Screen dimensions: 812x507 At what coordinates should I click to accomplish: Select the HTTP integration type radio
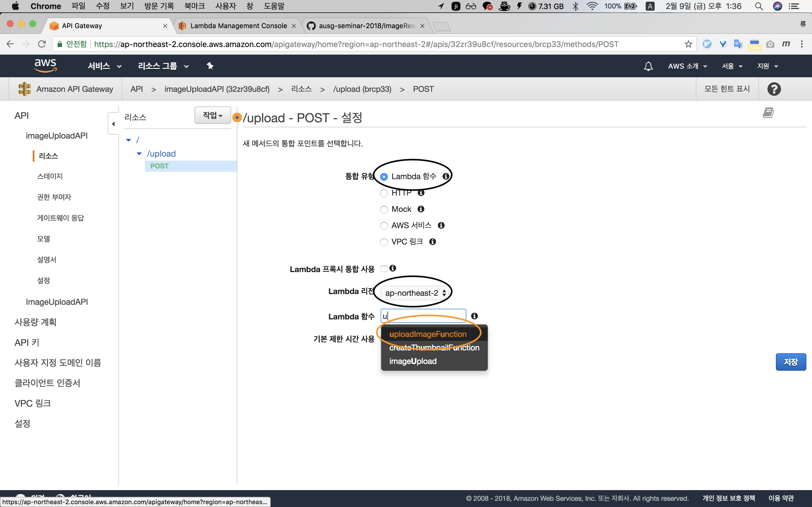coord(384,193)
